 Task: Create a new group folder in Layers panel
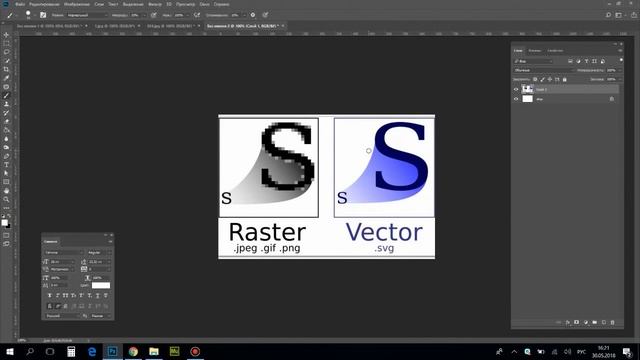click(595, 322)
